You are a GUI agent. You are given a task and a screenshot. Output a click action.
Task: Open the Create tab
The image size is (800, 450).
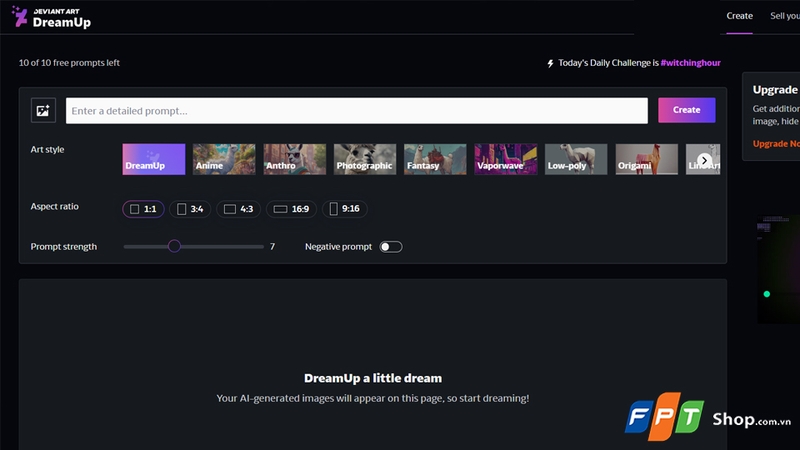[739, 16]
